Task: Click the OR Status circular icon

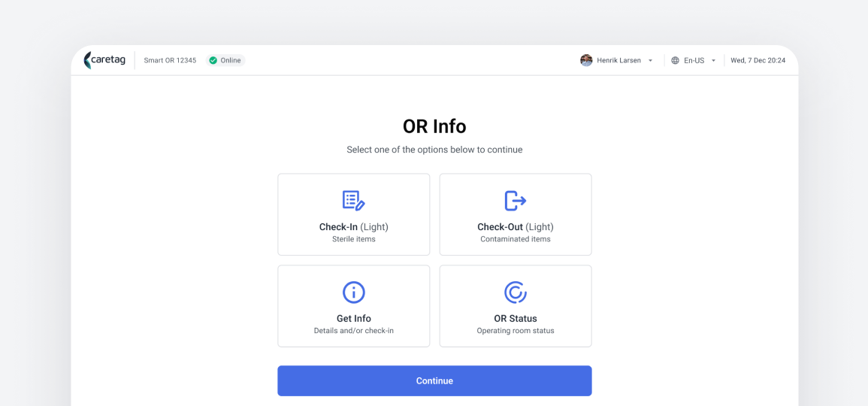Action: pyautogui.click(x=516, y=292)
